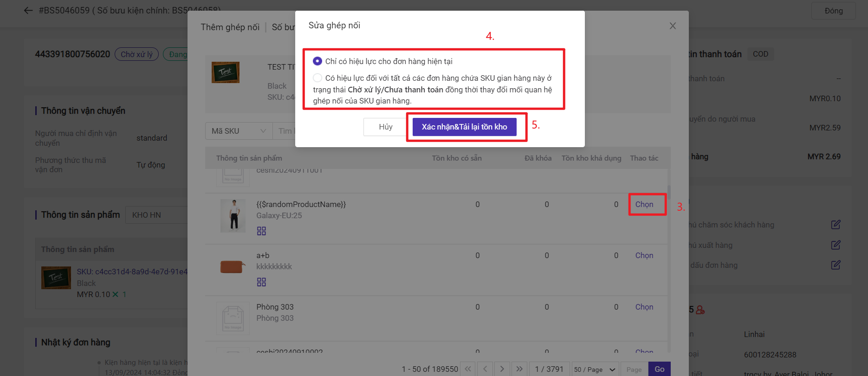Jump to last page of results
The width and height of the screenshot is (868, 376).
pos(519,369)
